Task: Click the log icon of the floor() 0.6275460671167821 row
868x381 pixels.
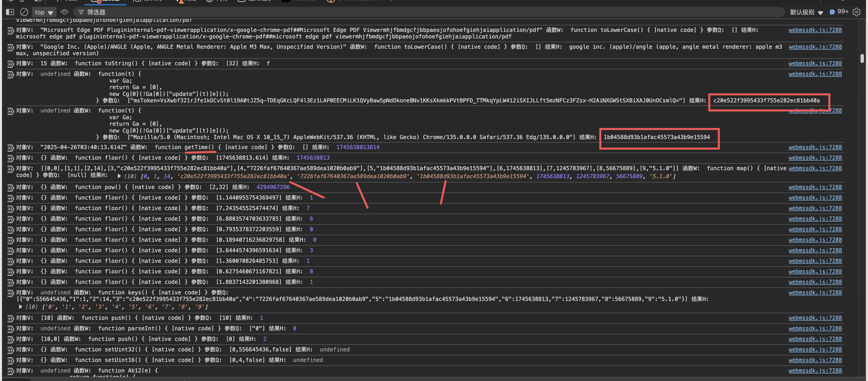Action: [x=11, y=272]
